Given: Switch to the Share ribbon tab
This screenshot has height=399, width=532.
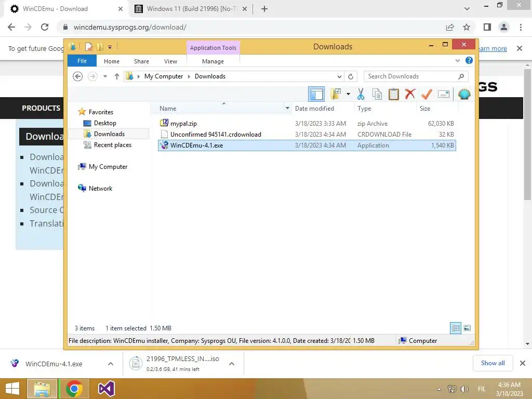Looking at the screenshot, I should 141,61.
